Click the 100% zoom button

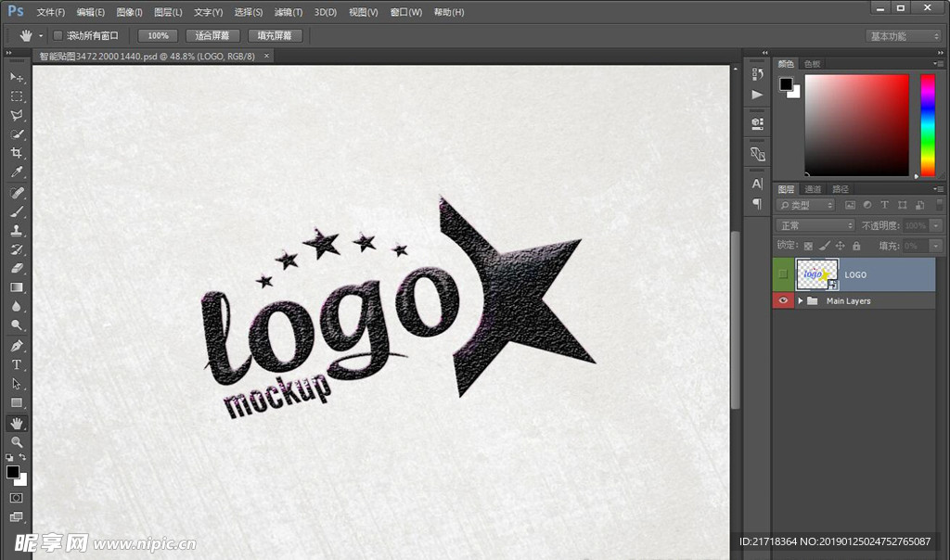pos(158,35)
